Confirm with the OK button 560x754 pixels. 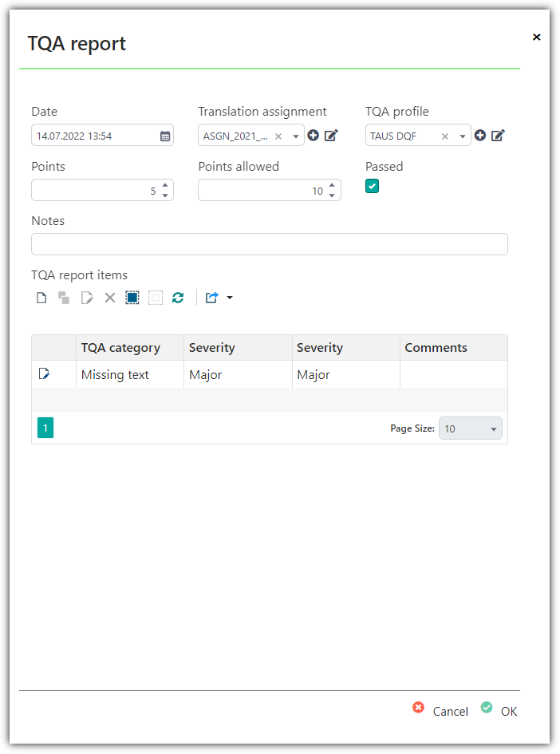pyautogui.click(x=499, y=710)
